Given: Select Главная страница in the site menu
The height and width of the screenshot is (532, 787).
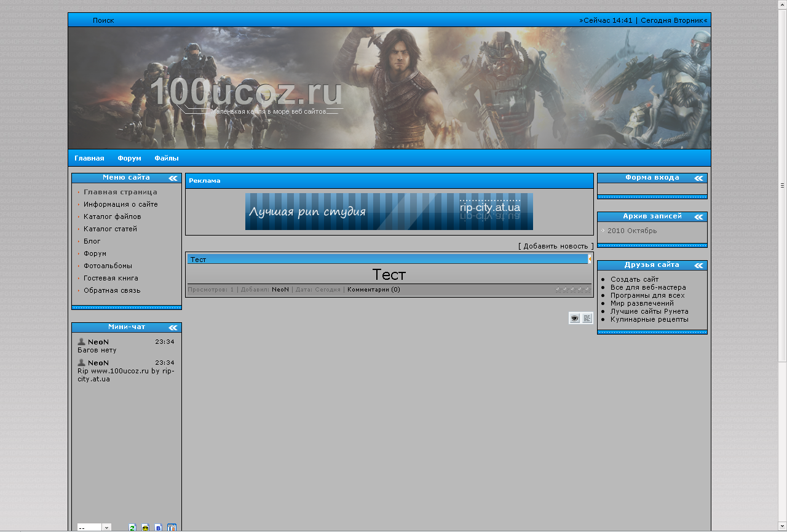Looking at the screenshot, I should click(x=121, y=192).
